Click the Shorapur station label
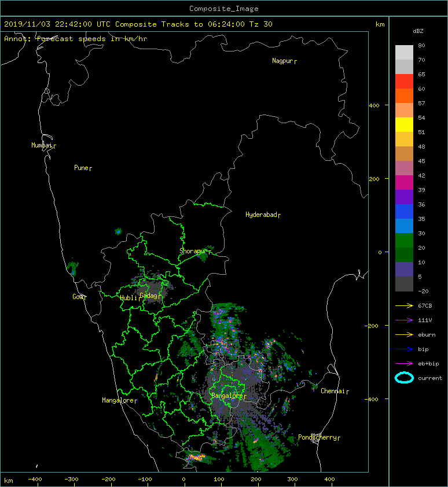This screenshot has width=448, height=487. tap(193, 251)
